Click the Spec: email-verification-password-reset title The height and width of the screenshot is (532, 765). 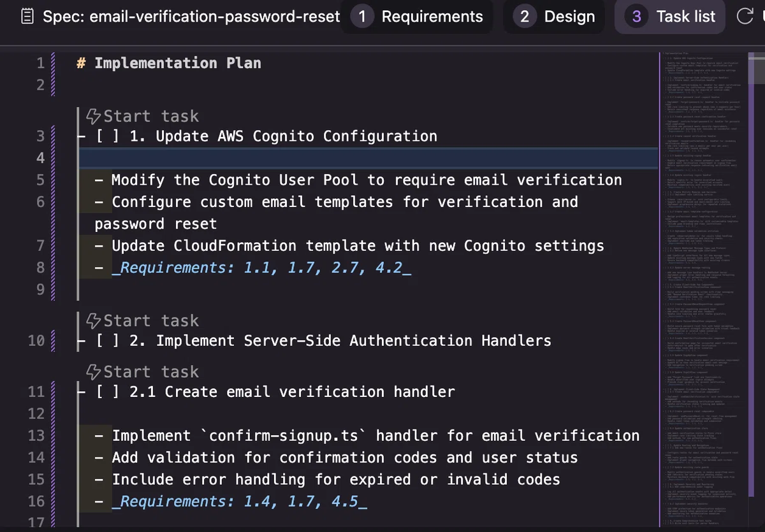191,17
